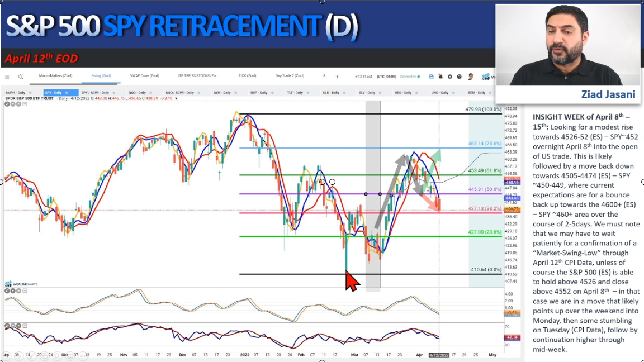This screenshot has width=644, height=362.
Task: Click the 437.13 (38.2%) Fibonacci label
Action: (x=485, y=209)
